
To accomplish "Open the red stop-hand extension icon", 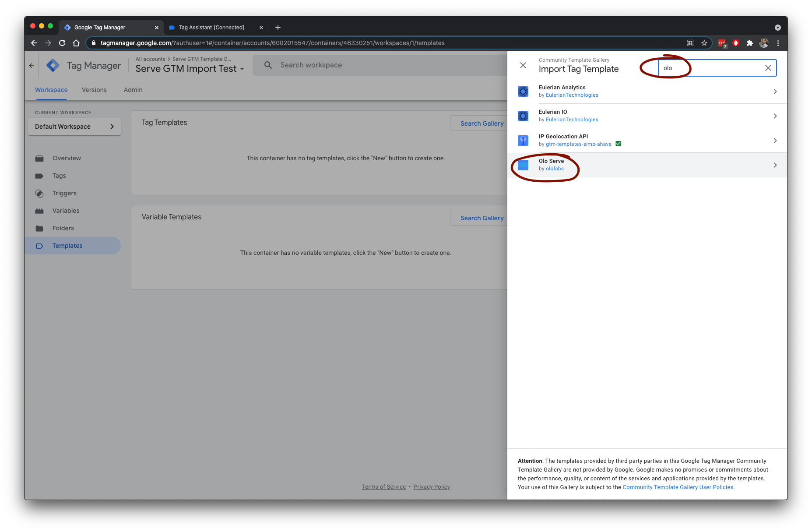I will pos(736,43).
